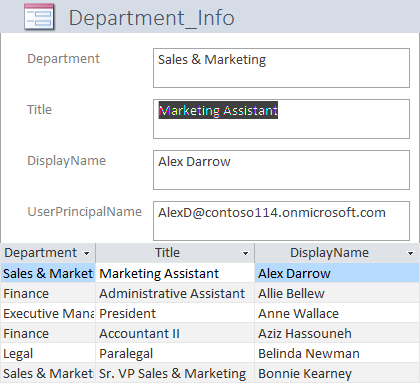The height and width of the screenshot is (384, 420).
Task: Select the Department text field
Action: pyautogui.click(x=281, y=68)
